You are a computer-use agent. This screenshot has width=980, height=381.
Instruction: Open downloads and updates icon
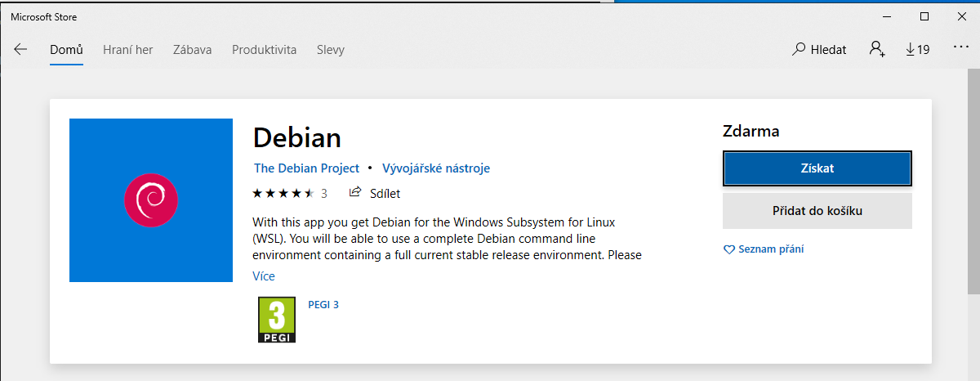tap(918, 49)
